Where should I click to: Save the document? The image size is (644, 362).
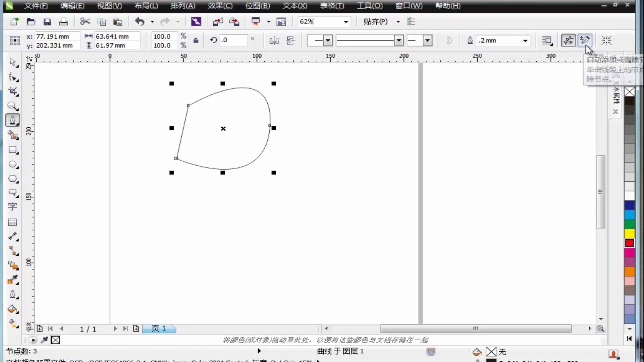click(x=47, y=22)
